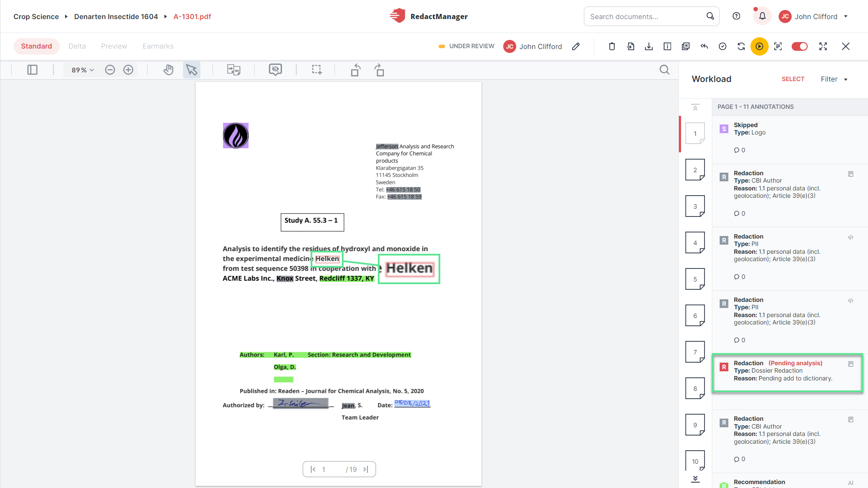Toggle the red redaction switch
The image size is (868, 488).
(799, 46)
